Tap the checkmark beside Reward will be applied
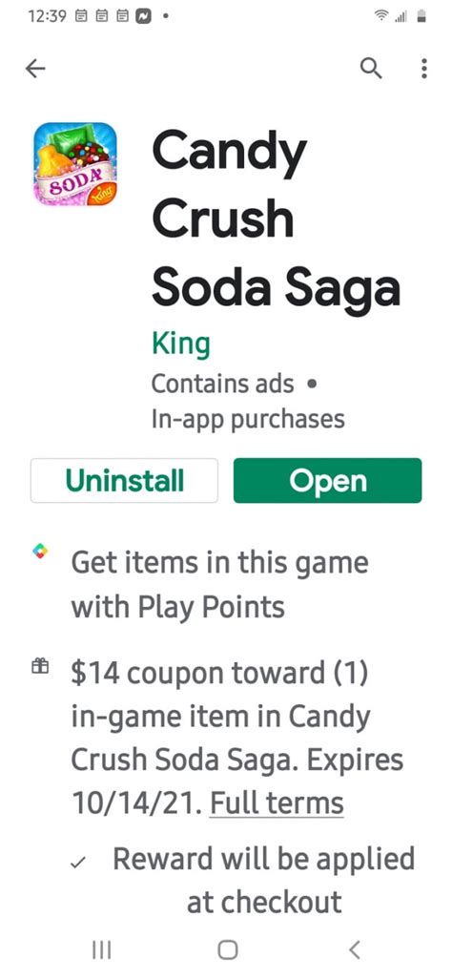The width and height of the screenshot is (452, 980). (x=78, y=863)
